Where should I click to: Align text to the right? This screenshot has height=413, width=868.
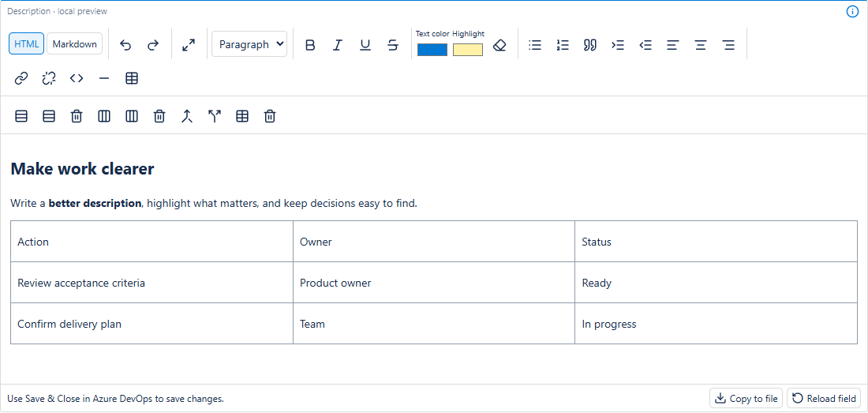729,45
